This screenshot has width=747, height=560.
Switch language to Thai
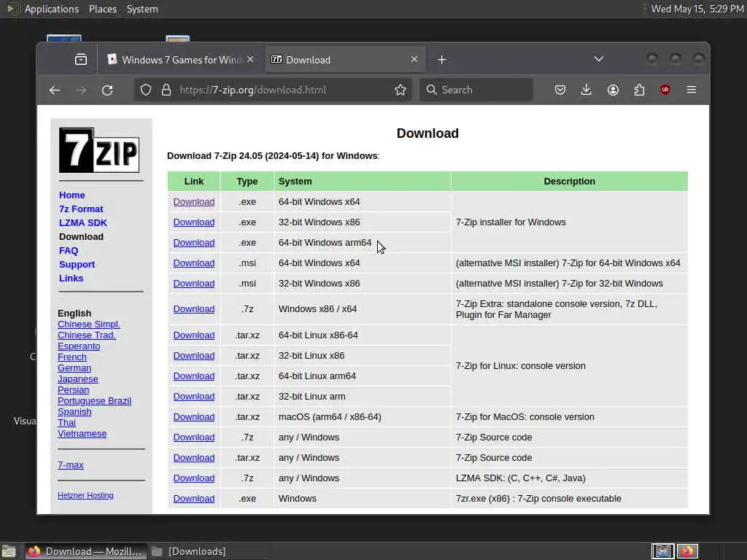click(66, 423)
